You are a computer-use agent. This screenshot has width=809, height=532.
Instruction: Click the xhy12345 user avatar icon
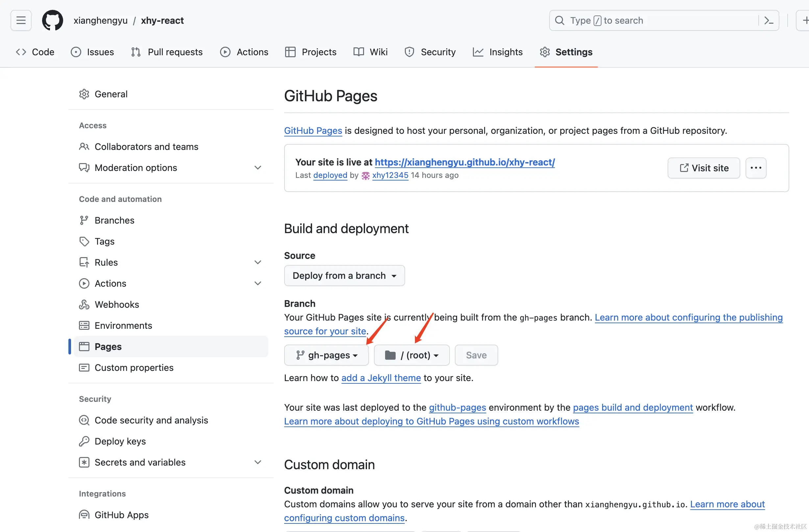365,176
